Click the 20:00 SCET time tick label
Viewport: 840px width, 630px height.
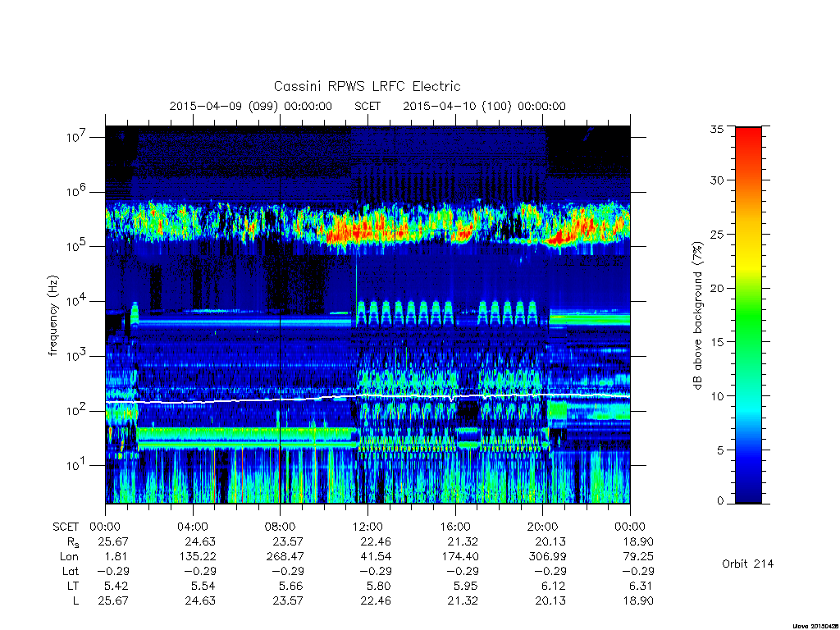click(x=543, y=527)
